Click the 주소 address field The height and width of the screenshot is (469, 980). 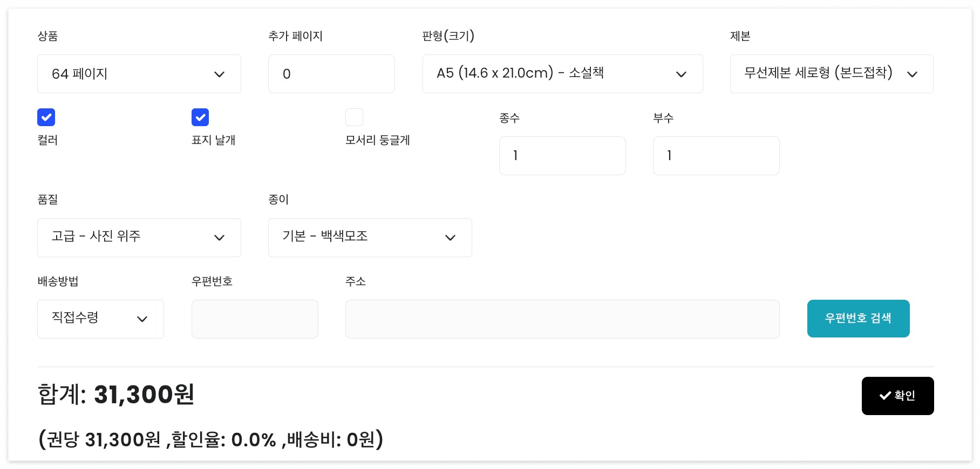562,319
